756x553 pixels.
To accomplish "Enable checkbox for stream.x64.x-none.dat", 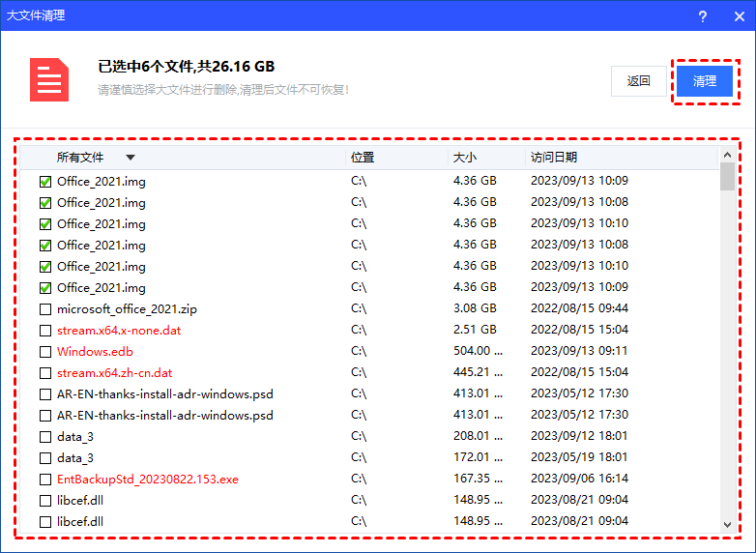I will pos(45,331).
